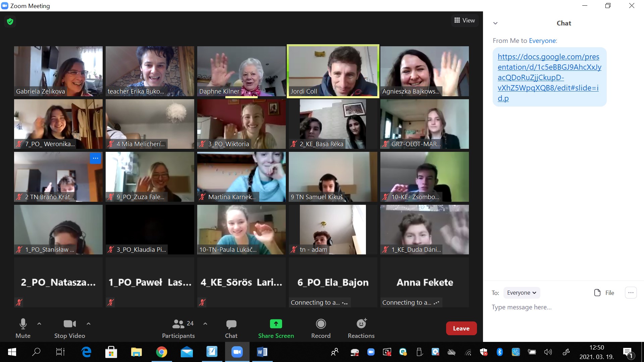Open the chat recipient Everyone dropdown
Screen dimensions: 644x362
[522, 293]
